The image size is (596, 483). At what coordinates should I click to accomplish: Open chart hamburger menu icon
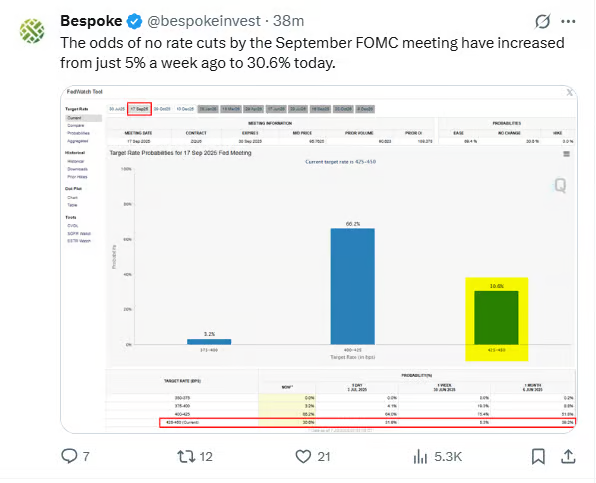point(566,154)
